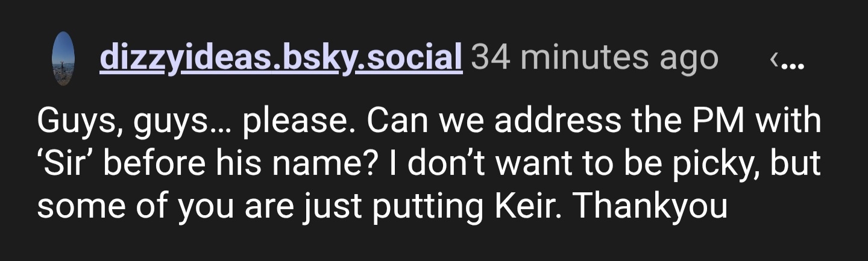Click the word 'some' on the last line
The width and height of the screenshot is (868, 261).
point(77,206)
